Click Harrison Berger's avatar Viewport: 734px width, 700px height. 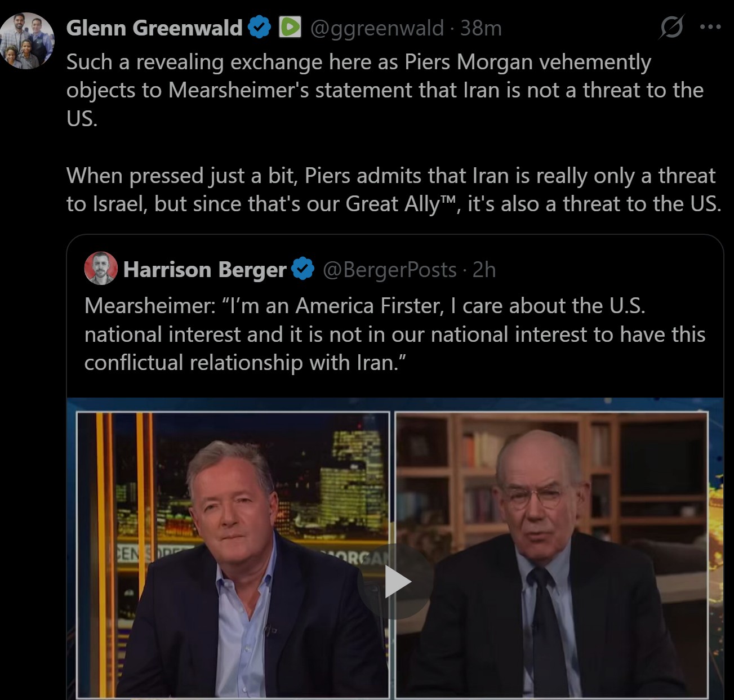click(101, 268)
